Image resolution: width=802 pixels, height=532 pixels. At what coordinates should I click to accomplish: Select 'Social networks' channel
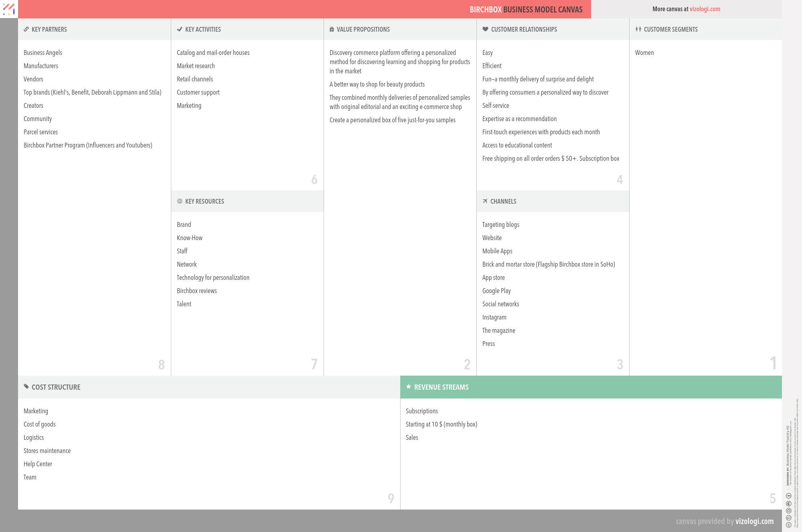[x=500, y=304]
